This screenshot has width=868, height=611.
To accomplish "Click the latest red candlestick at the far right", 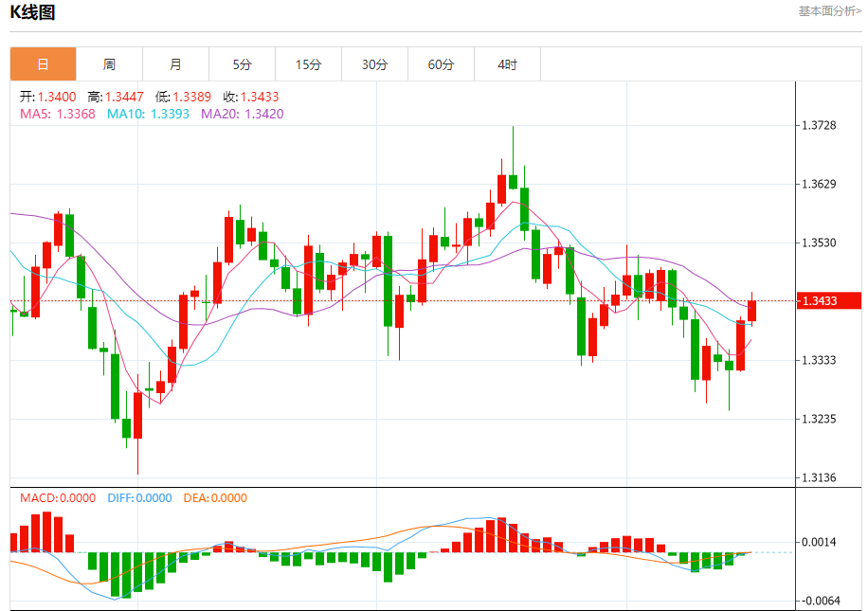I will pyautogui.click(x=751, y=311).
